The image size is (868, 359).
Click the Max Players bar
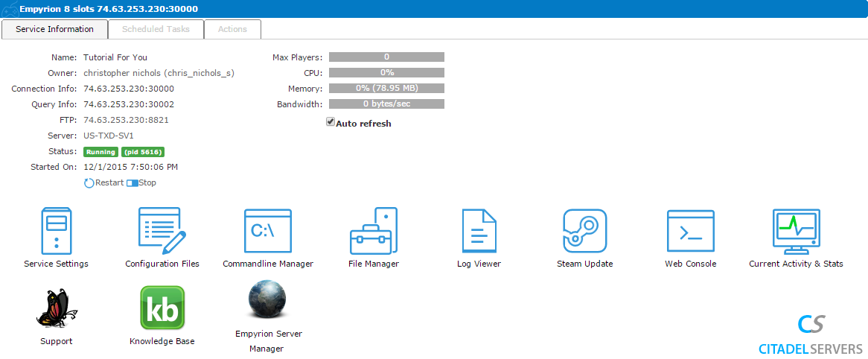coord(387,57)
